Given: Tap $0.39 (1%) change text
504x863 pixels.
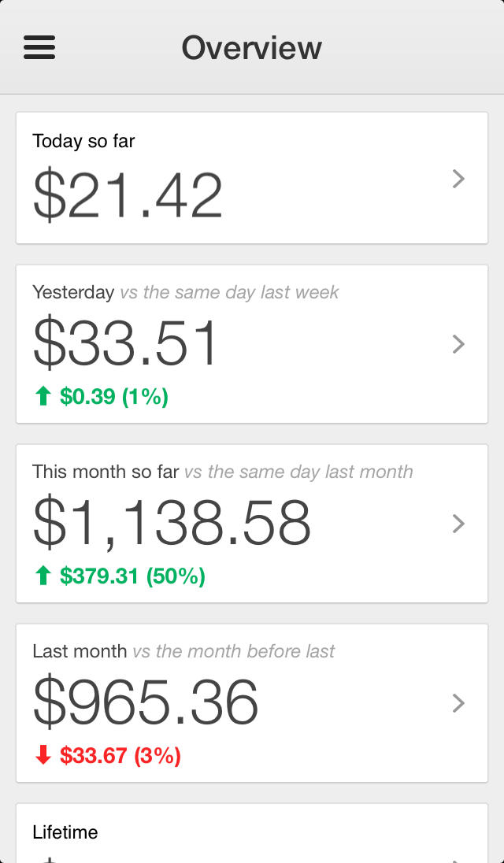Looking at the screenshot, I should click(x=114, y=397).
